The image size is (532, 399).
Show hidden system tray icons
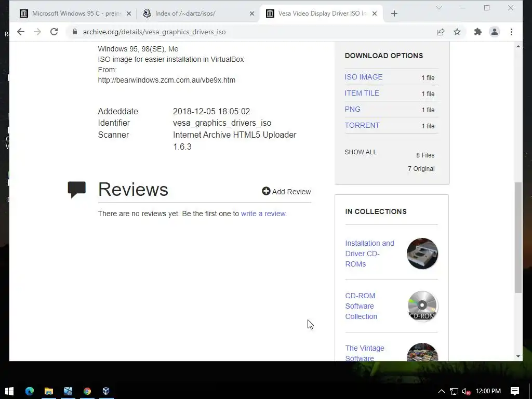point(442,391)
